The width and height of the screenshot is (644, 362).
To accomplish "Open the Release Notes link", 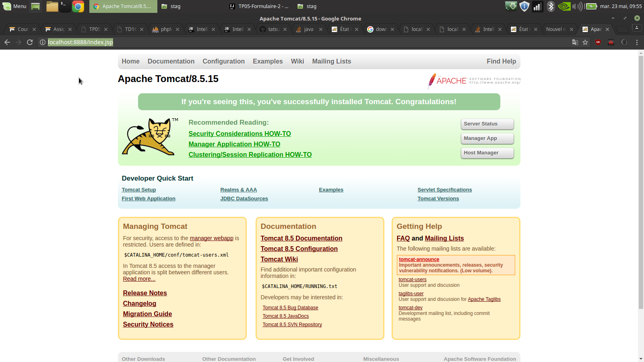I will tap(145, 293).
